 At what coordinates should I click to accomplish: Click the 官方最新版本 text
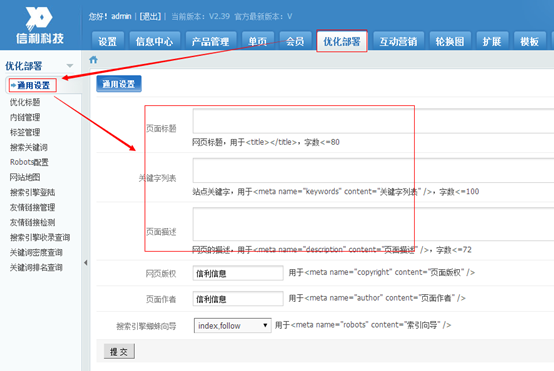[x=263, y=16]
